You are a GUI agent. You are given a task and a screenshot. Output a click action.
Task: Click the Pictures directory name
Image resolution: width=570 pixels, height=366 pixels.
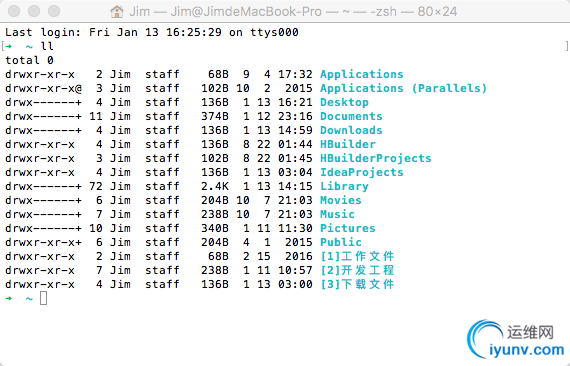click(348, 228)
